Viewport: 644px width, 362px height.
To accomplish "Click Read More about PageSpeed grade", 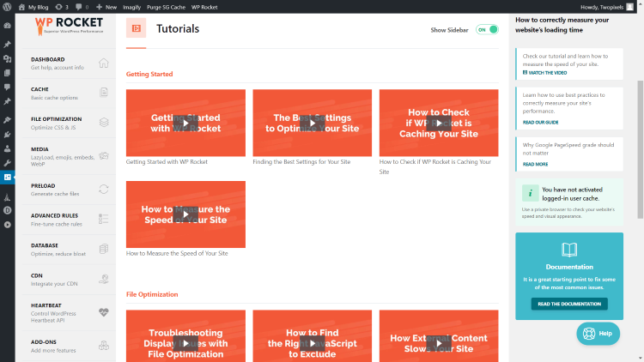I will click(x=535, y=164).
